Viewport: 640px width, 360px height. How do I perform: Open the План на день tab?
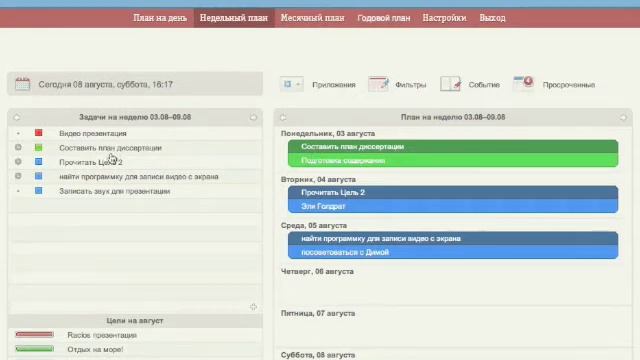pos(160,18)
